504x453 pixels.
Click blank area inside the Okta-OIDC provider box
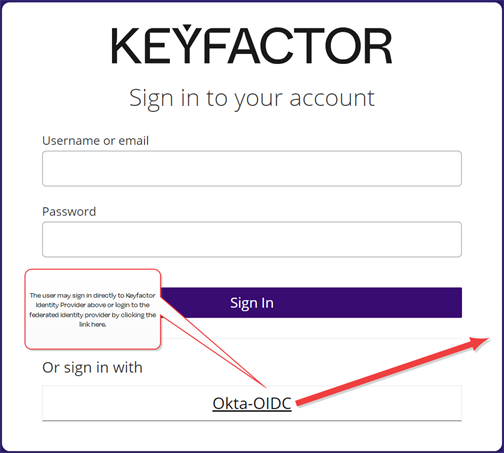coord(127,403)
